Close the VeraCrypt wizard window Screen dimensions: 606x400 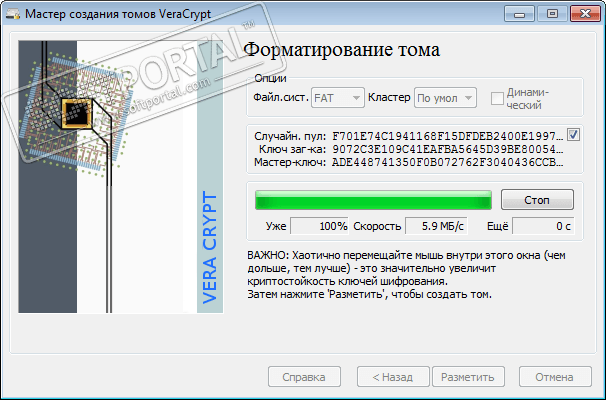(x=585, y=14)
